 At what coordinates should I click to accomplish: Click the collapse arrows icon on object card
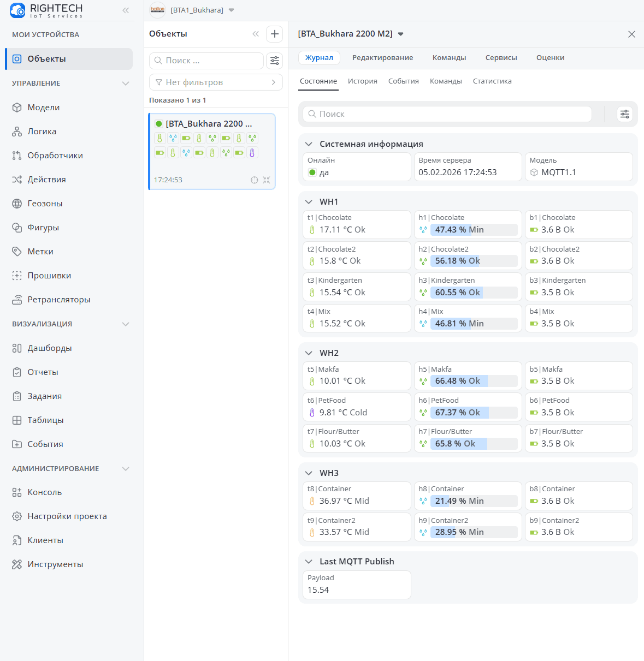click(267, 180)
